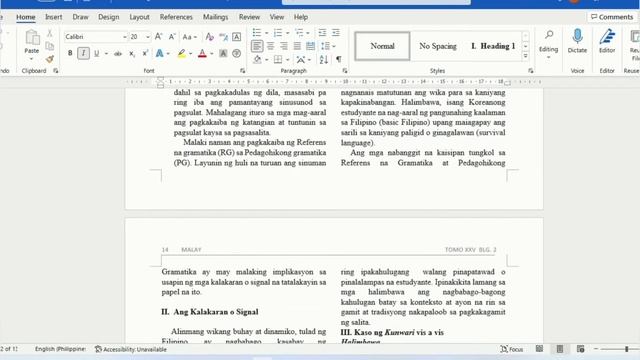Apply strikethrough to text
640x360 pixels.
coord(118,53)
